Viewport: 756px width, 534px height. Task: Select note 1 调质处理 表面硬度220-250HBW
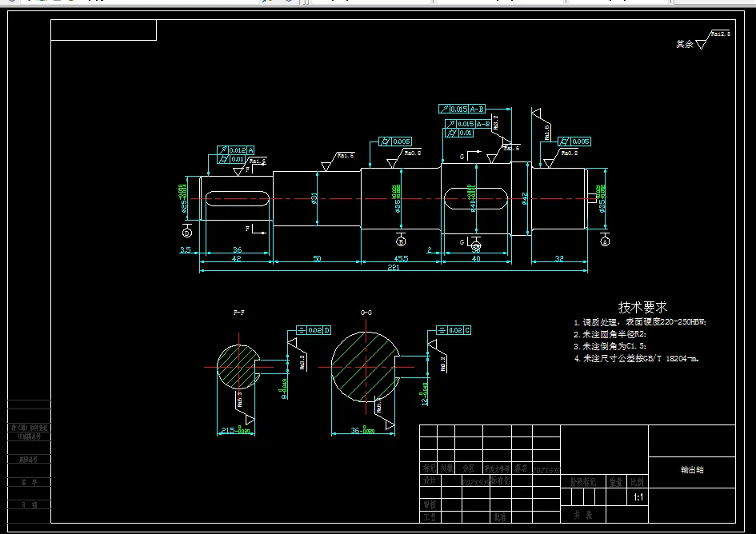(x=640, y=322)
